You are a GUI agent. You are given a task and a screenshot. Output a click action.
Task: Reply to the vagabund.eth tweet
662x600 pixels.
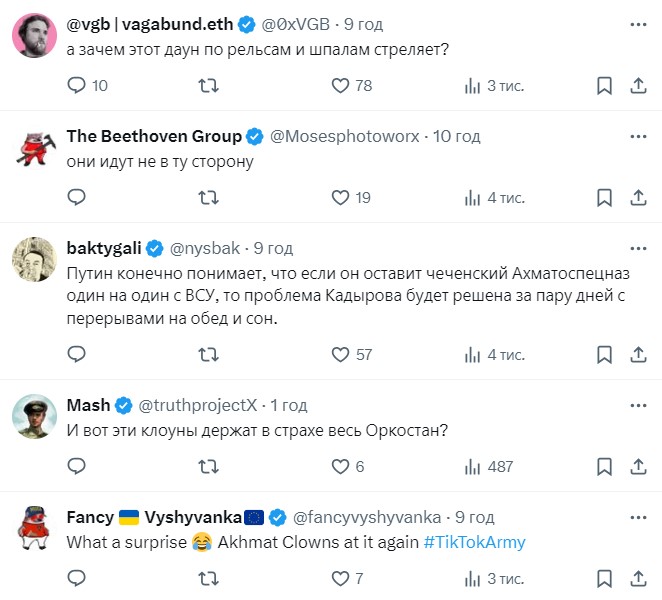76,86
